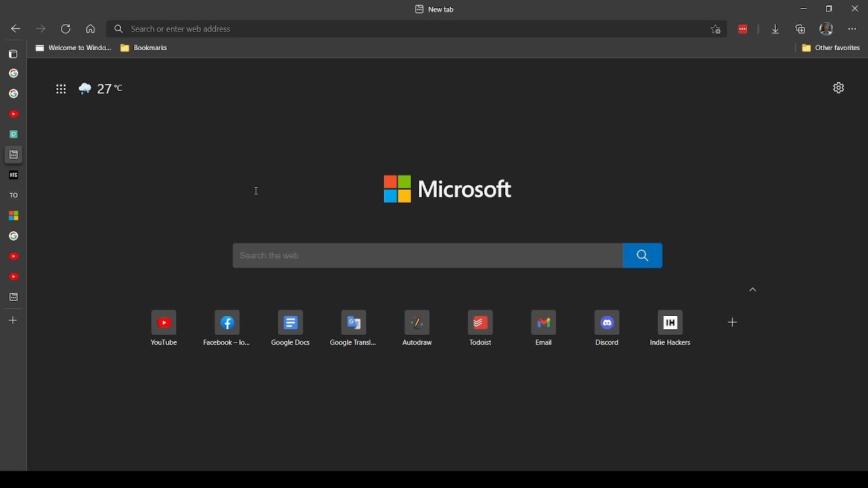Viewport: 868px width, 488px height.
Task: Open the app launcher grid icon
Action: pos(61,89)
